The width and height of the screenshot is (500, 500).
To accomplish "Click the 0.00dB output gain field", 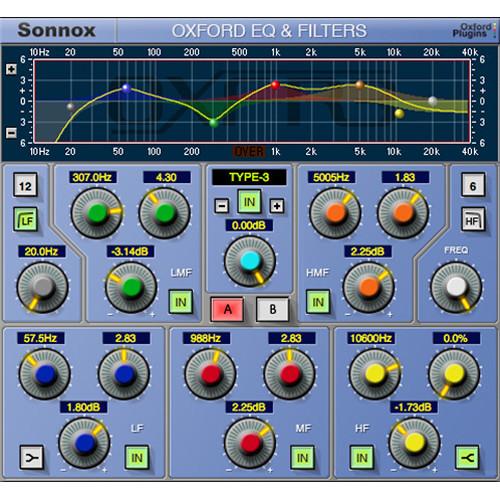I will [249, 226].
